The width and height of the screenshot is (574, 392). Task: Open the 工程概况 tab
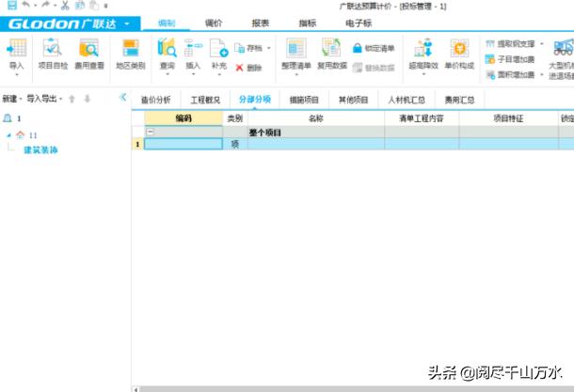[205, 100]
